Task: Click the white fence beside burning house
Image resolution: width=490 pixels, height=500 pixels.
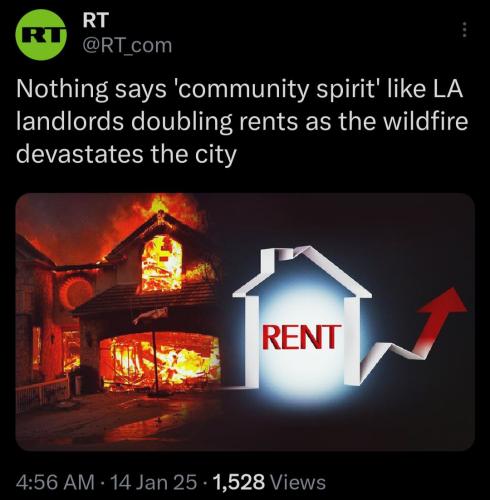Action: pyautogui.click(x=43, y=393)
